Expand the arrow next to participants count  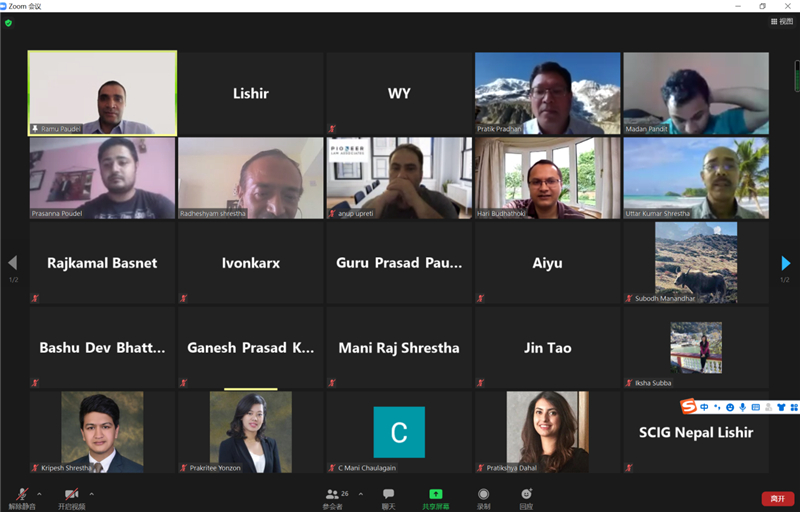click(361, 494)
